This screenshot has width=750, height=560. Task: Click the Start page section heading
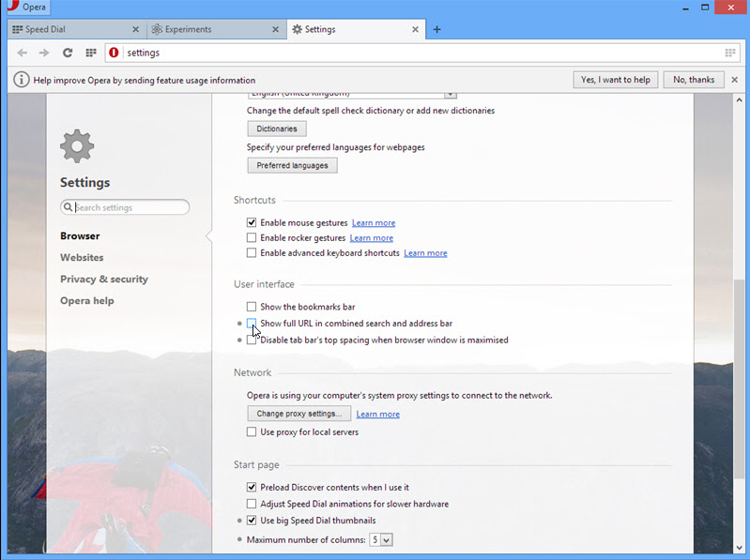(256, 465)
